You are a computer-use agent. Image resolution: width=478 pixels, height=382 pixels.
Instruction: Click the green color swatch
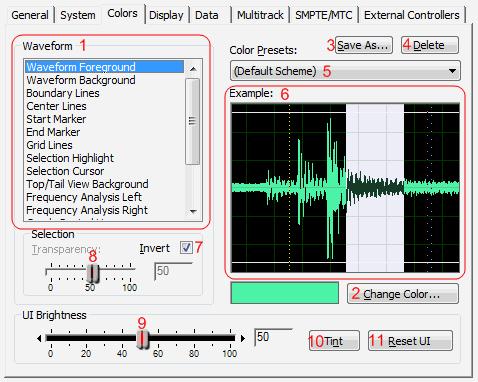coord(285,293)
